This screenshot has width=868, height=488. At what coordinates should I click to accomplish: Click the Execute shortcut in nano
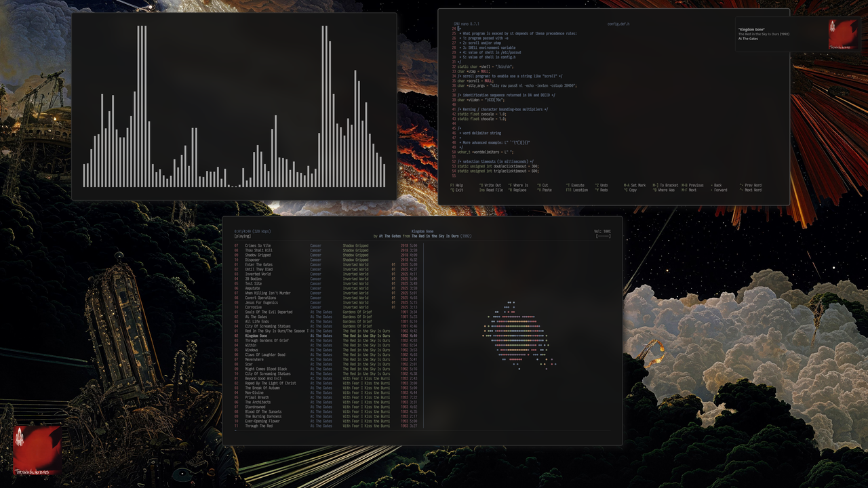pos(575,185)
